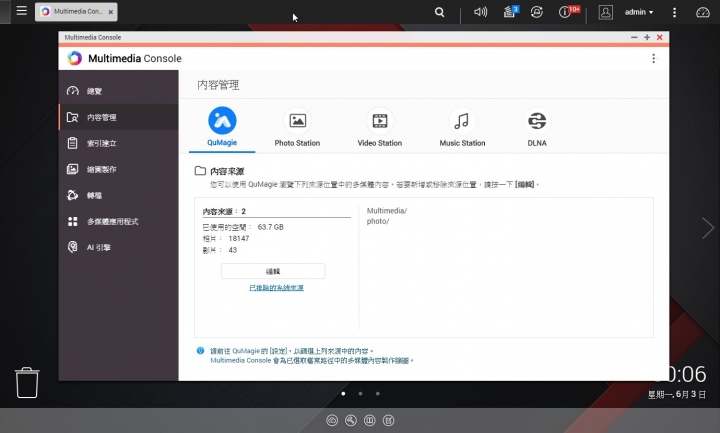Viewport: 720px width, 433px height.
Task: Select the second desktop page dot
Action: click(360, 394)
